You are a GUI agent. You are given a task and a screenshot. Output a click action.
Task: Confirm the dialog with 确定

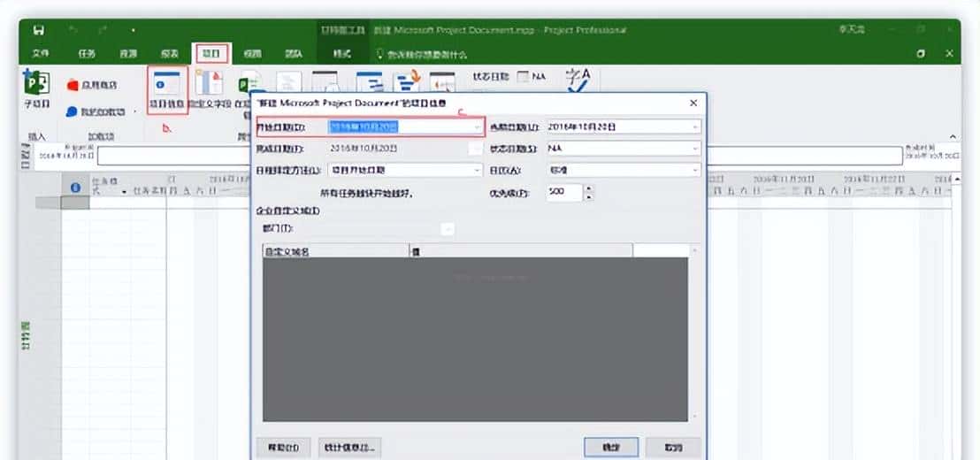(x=611, y=448)
